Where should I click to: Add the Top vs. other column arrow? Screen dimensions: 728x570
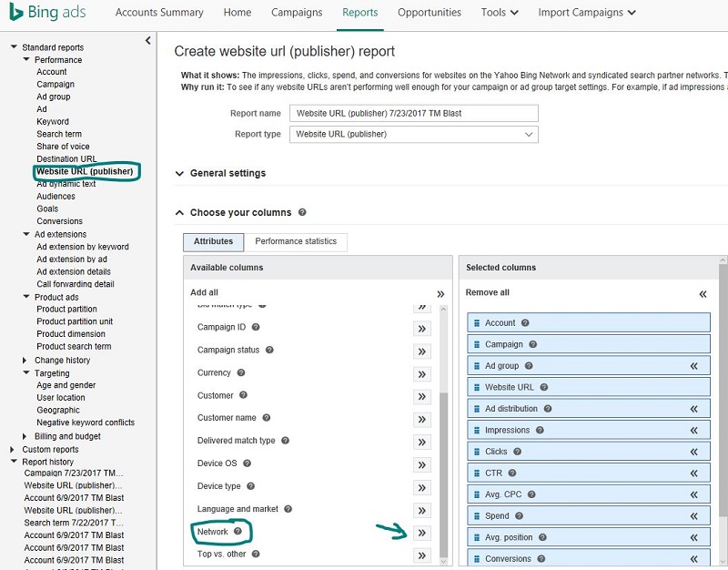[421, 555]
